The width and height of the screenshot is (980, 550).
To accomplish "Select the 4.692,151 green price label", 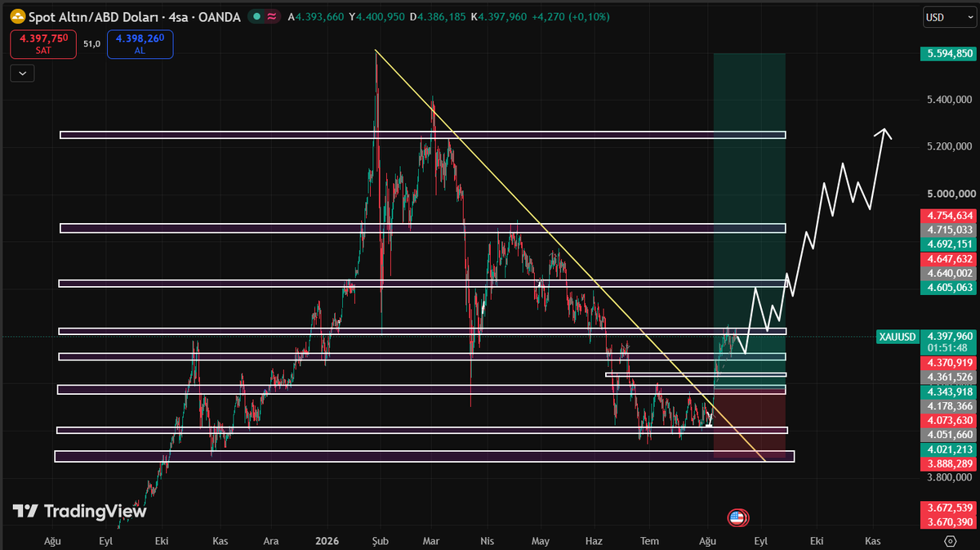I will click(948, 244).
